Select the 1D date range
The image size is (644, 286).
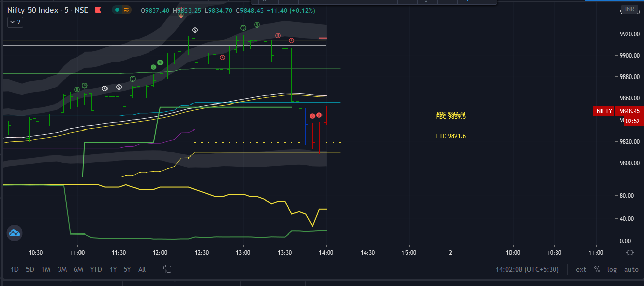pyautogui.click(x=15, y=269)
